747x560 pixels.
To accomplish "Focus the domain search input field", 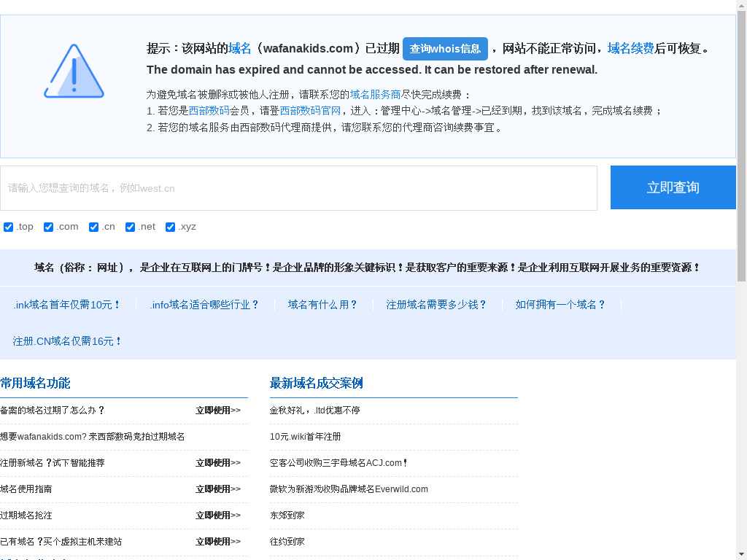I will tap(298, 188).
